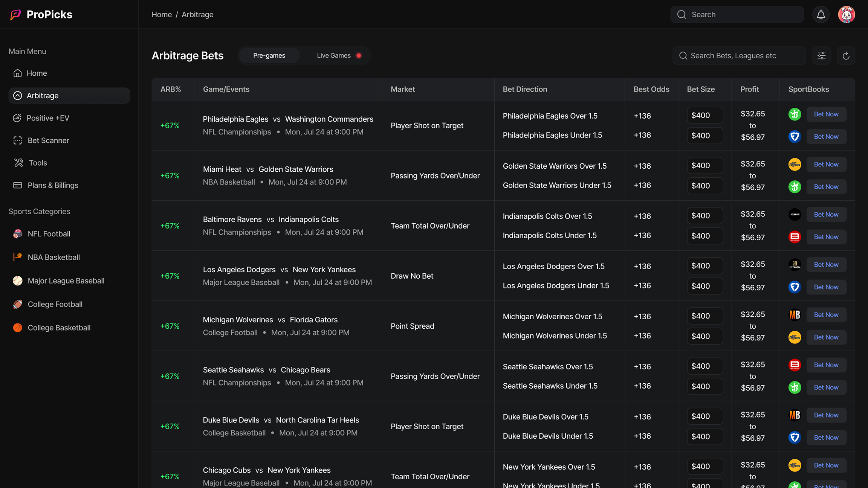This screenshot has width=868, height=488.
Task: Open the Bet Scanner page
Action: 48,140
